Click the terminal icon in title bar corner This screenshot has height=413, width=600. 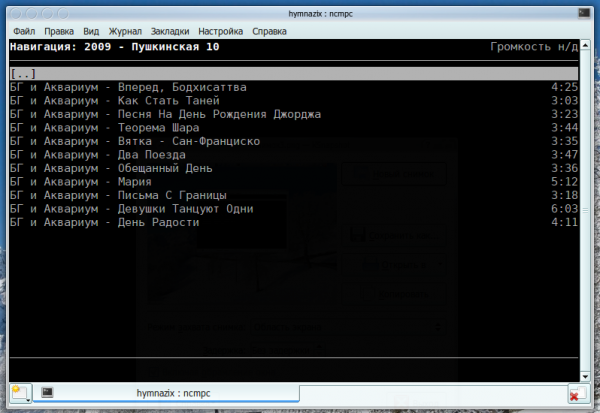584,13
